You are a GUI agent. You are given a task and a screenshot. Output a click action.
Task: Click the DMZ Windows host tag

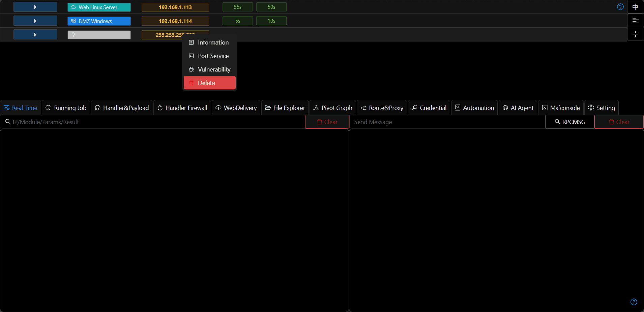(x=99, y=21)
